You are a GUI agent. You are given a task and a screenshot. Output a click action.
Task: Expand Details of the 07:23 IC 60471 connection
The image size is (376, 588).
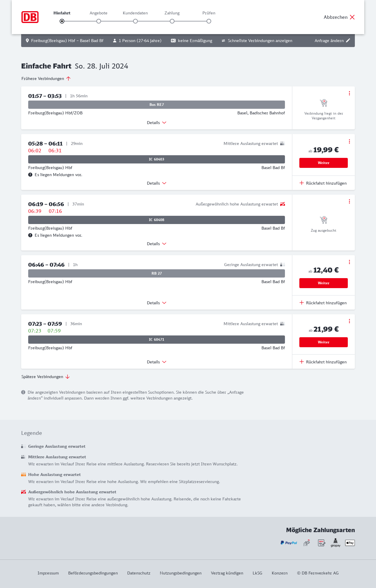click(x=157, y=362)
